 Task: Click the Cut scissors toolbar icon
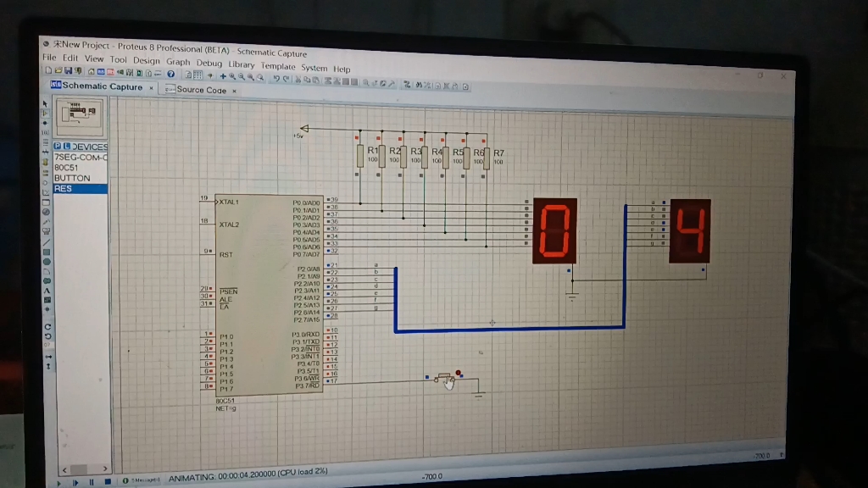(298, 80)
